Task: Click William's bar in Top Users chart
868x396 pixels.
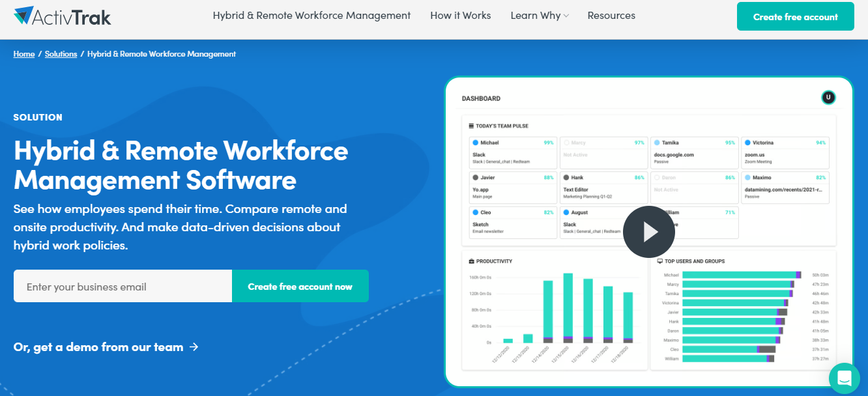Action: tap(728, 358)
